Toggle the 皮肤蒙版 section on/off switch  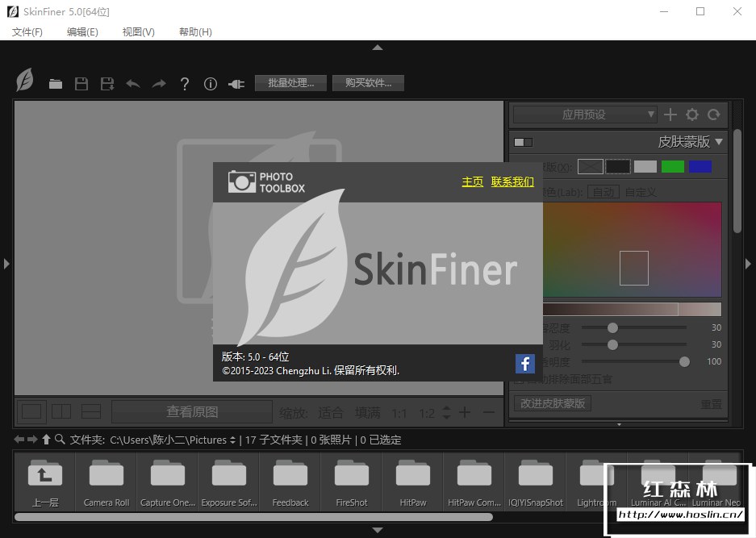[x=523, y=142]
